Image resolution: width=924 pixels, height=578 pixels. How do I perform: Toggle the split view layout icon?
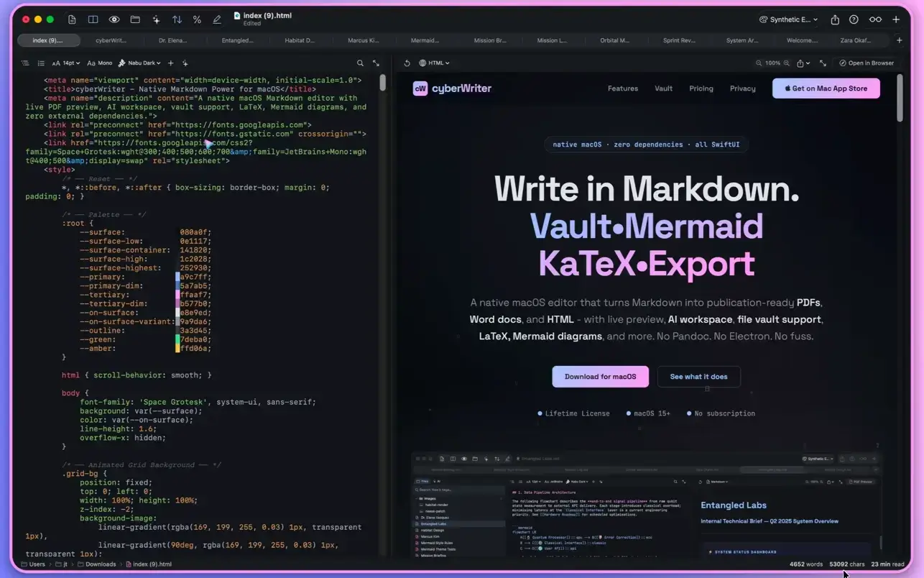[x=93, y=19]
